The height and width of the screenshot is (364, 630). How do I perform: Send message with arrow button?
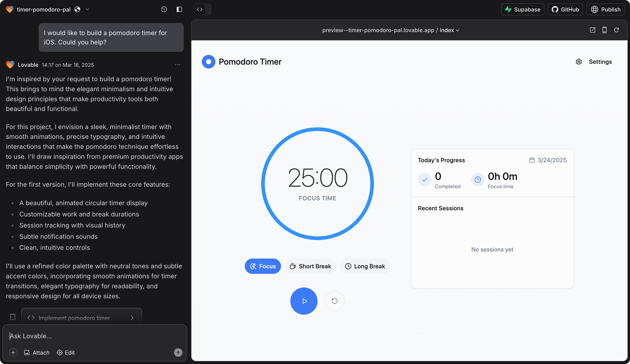click(178, 352)
